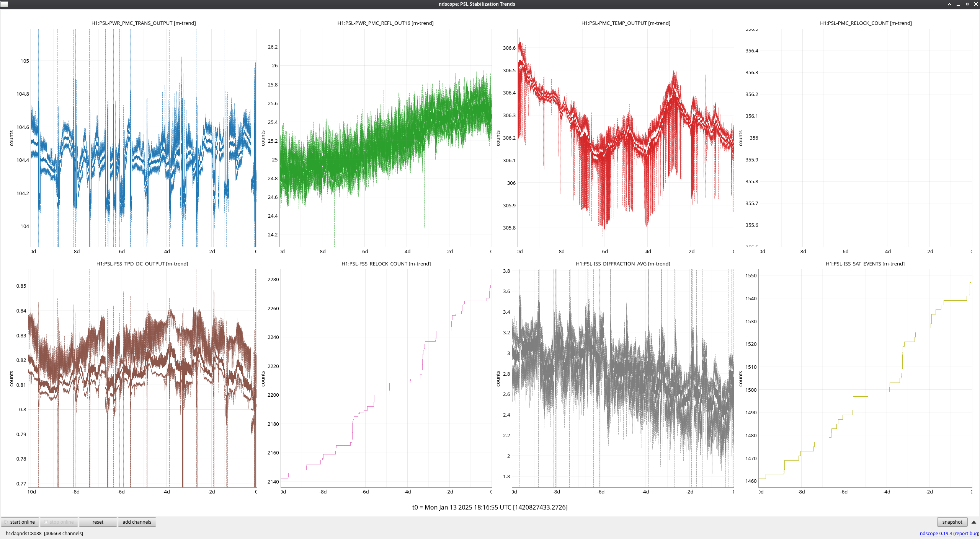Open the 0.19.3 version link
980x539 pixels.
pos(946,533)
